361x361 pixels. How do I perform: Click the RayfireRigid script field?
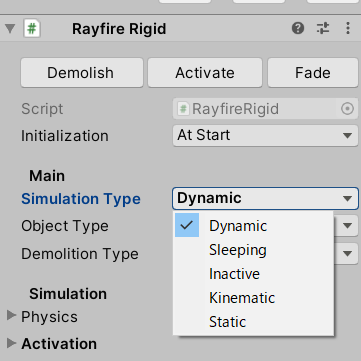[x=265, y=109]
